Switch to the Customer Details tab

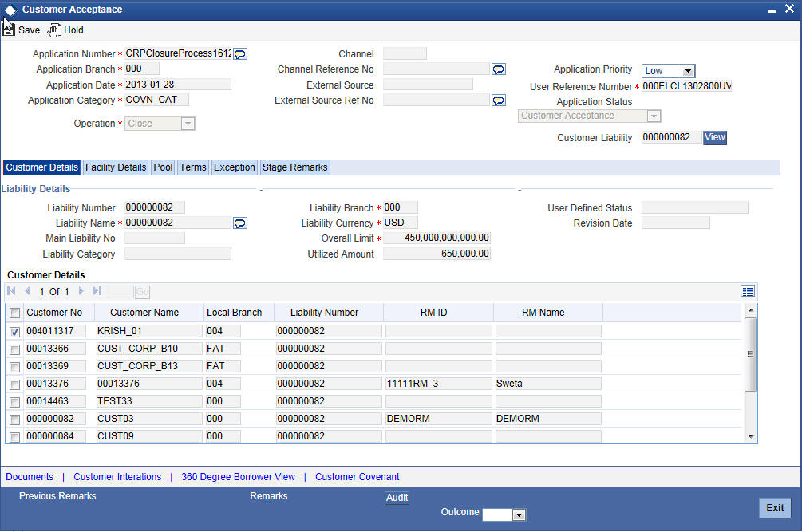pyautogui.click(x=42, y=167)
